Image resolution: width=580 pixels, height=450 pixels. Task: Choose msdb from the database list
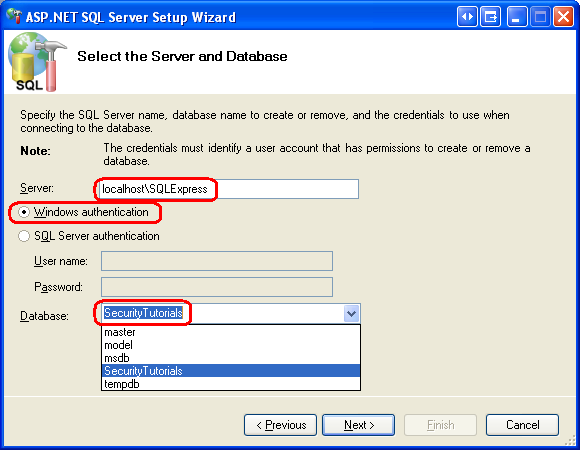point(231,358)
